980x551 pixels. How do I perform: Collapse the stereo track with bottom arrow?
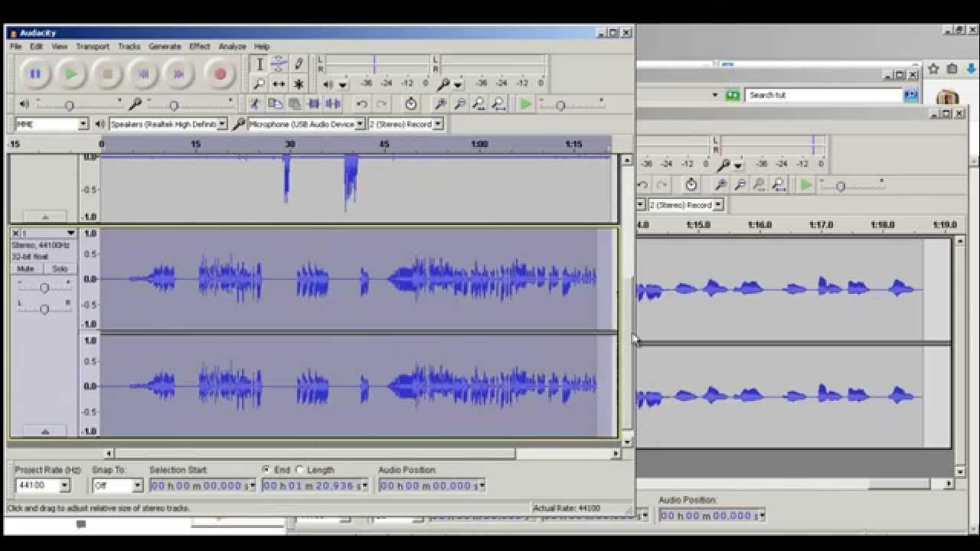[x=44, y=432]
